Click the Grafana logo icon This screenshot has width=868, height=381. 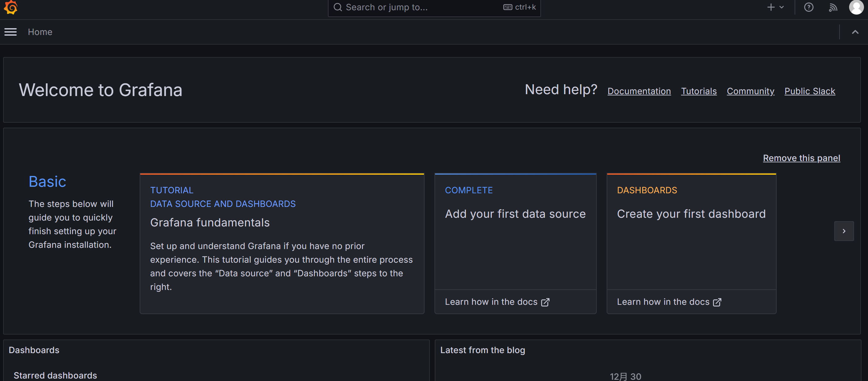click(11, 7)
